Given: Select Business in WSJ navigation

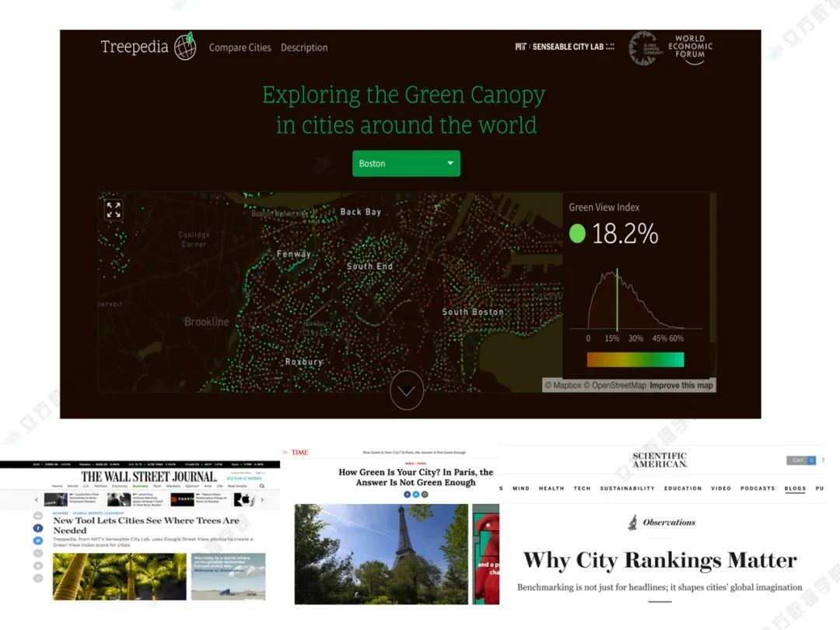Looking at the screenshot, I should [140, 486].
